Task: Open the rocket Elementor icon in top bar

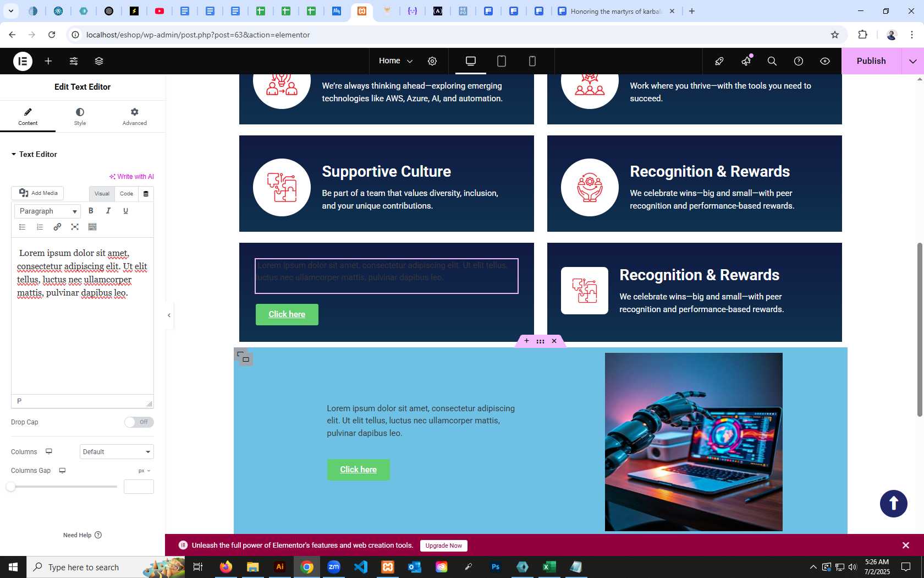Action: pos(719,61)
